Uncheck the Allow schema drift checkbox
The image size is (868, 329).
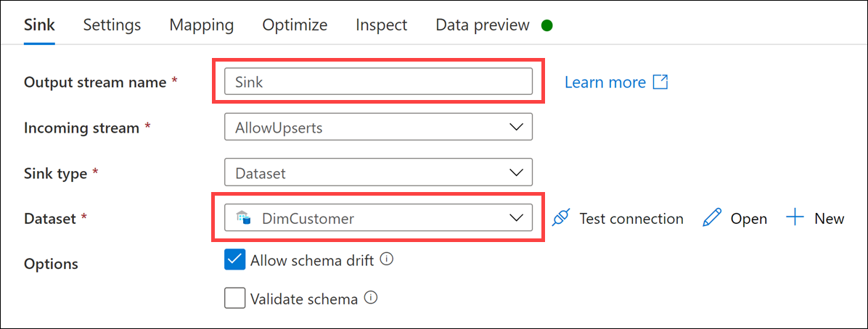(234, 259)
